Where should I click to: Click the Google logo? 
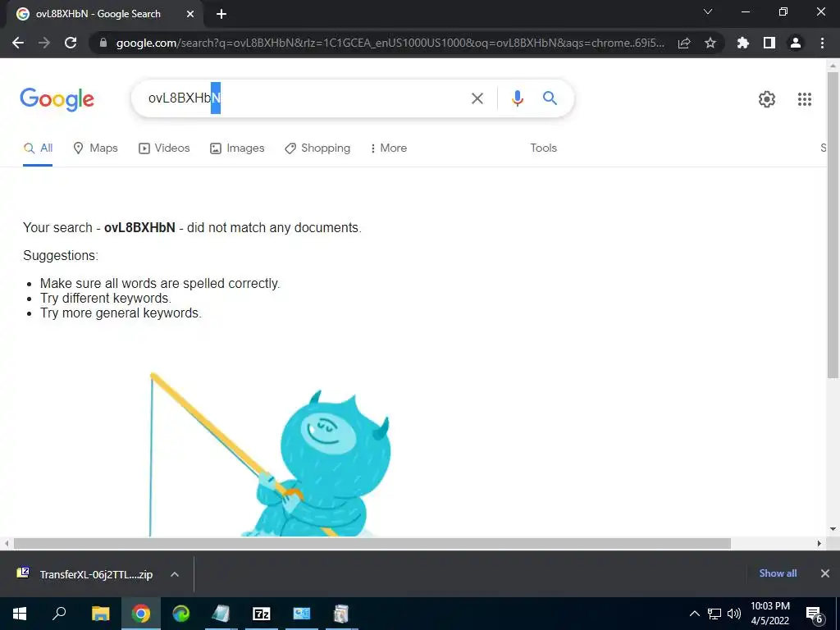tap(57, 99)
